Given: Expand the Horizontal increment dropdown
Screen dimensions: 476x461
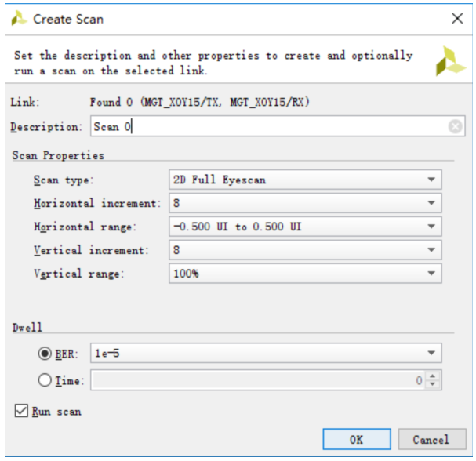Looking at the screenshot, I should [431, 203].
